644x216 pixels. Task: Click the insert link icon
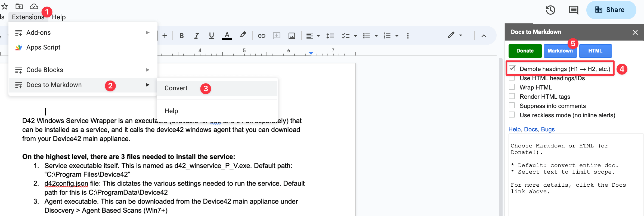click(x=261, y=36)
